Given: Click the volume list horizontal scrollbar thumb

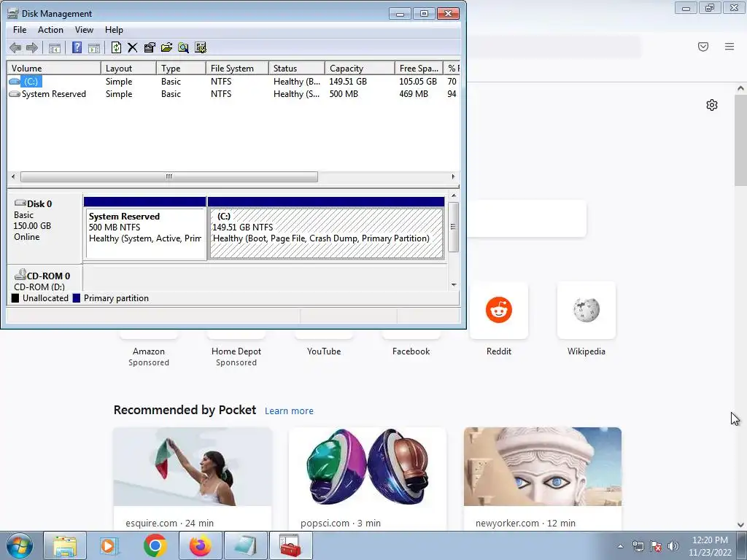Looking at the screenshot, I should tap(169, 176).
